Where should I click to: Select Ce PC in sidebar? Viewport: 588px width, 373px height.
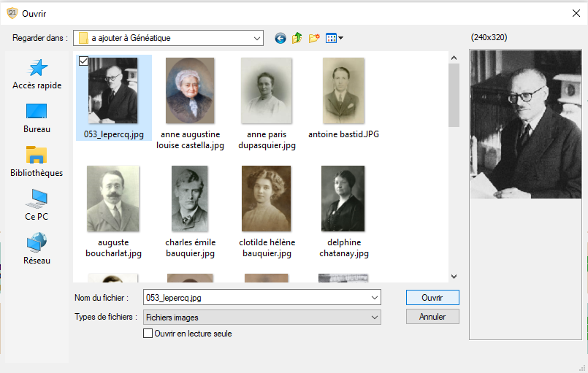click(x=37, y=205)
